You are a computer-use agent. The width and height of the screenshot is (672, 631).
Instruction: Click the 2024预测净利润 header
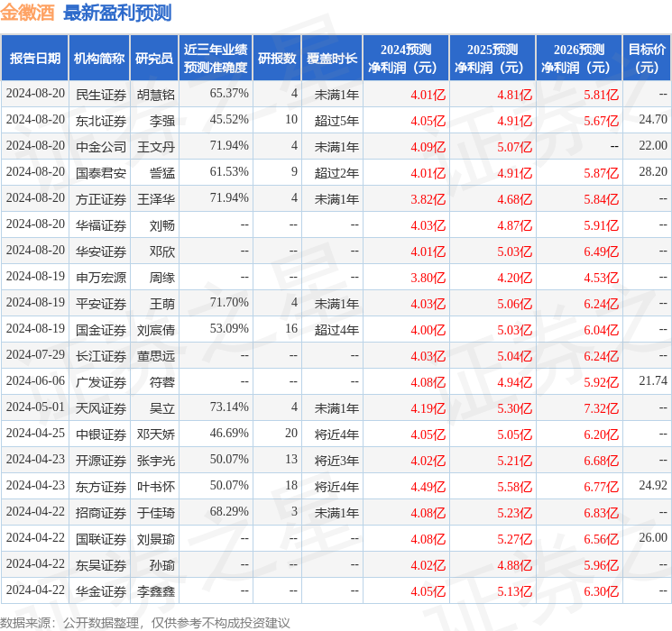pos(406,59)
